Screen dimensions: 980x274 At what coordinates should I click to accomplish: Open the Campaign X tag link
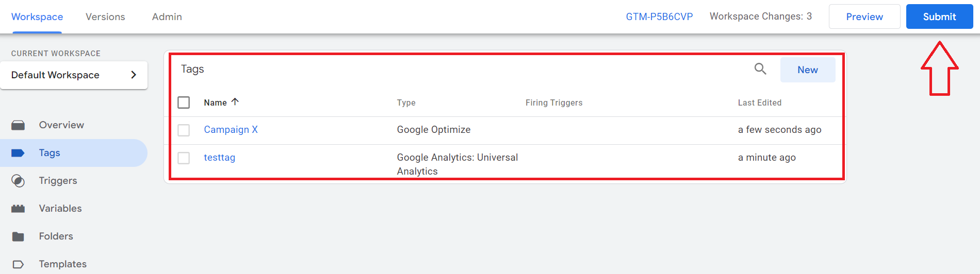231,130
